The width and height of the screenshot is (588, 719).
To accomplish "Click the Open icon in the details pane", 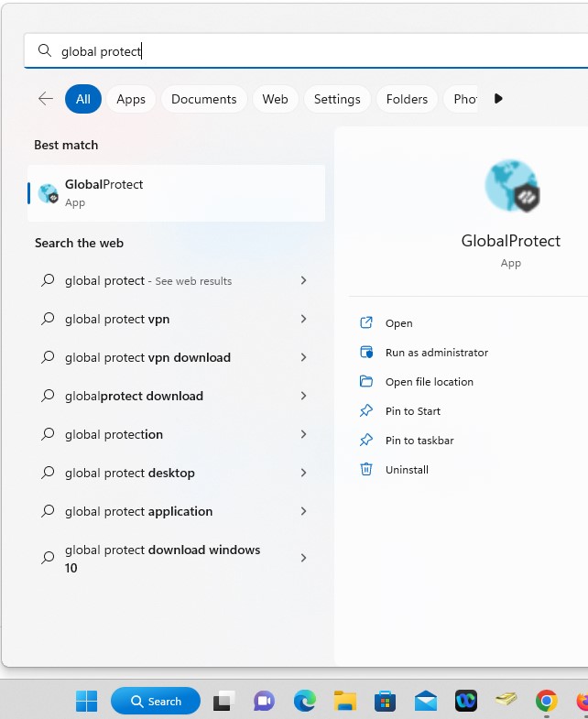I will coord(366,322).
